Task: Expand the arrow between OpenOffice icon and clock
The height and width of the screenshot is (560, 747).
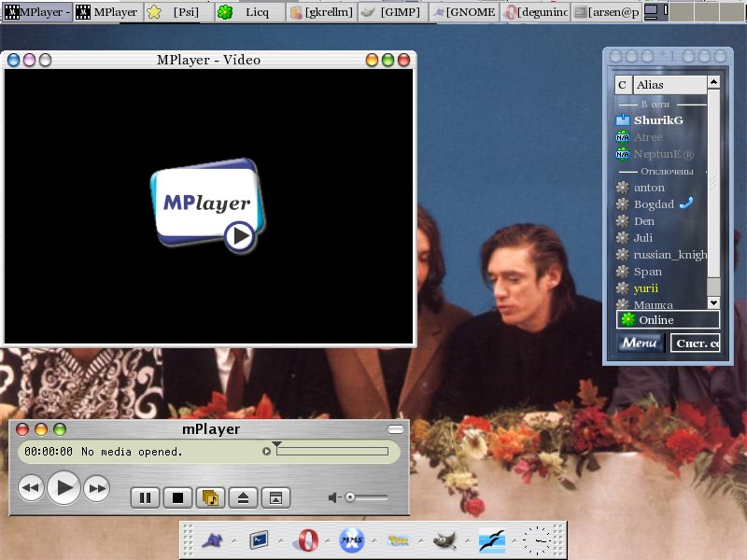Action: click(514, 541)
